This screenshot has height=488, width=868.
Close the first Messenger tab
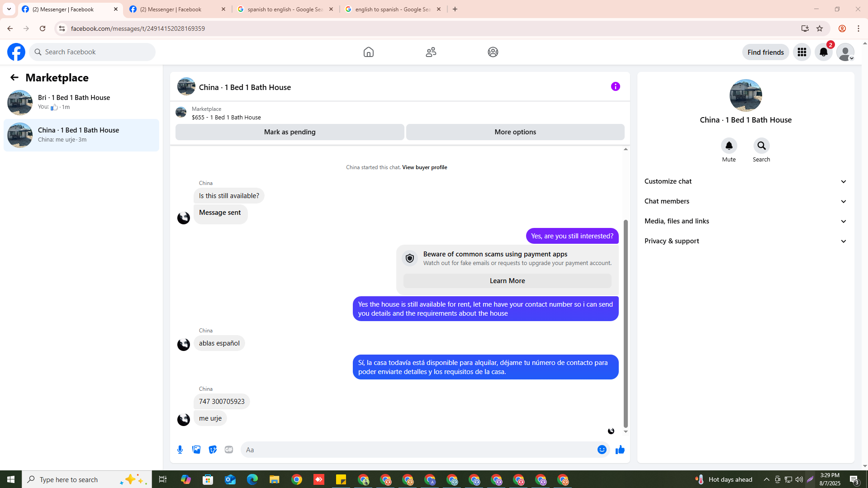tap(116, 9)
